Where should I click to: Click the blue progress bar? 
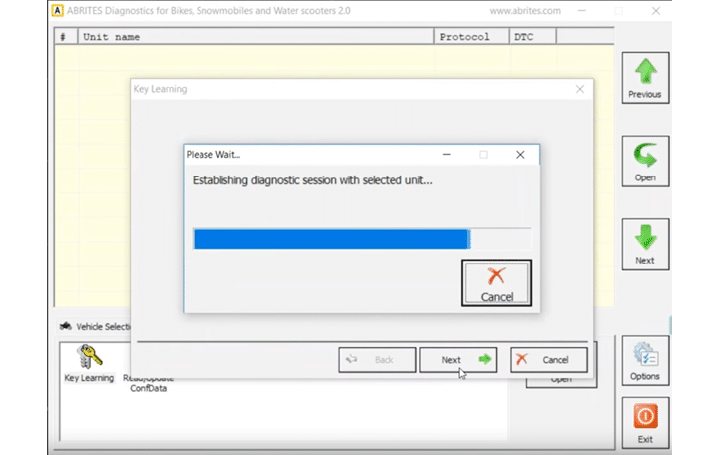click(331, 239)
